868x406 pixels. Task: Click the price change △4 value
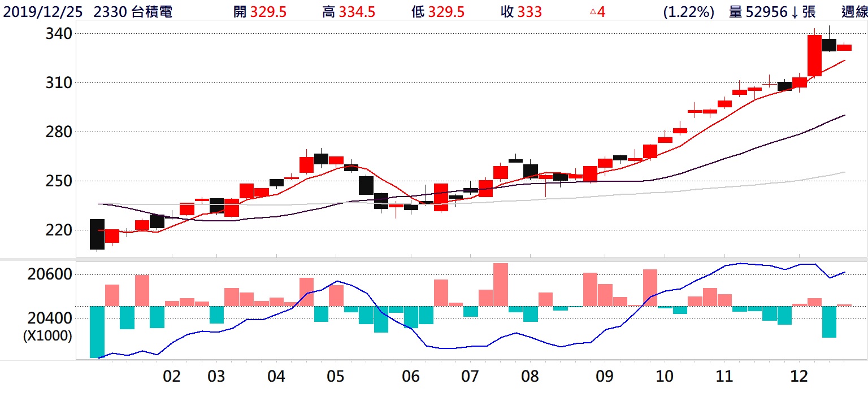pyautogui.click(x=597, y=12)
